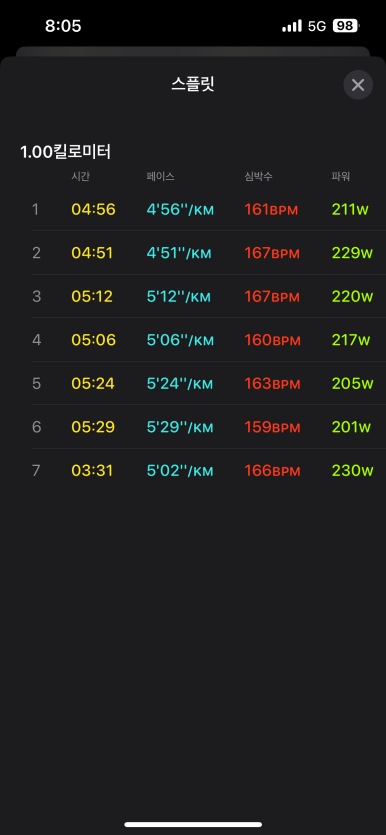Tap the 스플릿 sheet title
This screenshot has width=386, height=835.
point(193,84)
